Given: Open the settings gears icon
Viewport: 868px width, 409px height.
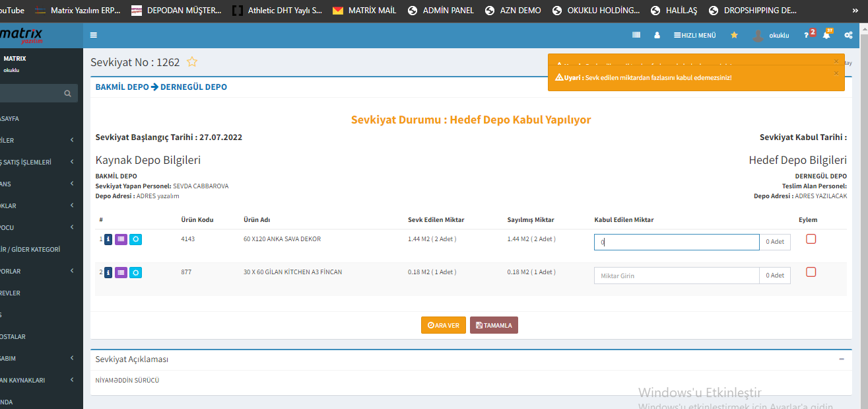Looking at the screenshot, I should click(x=848, y=35).
